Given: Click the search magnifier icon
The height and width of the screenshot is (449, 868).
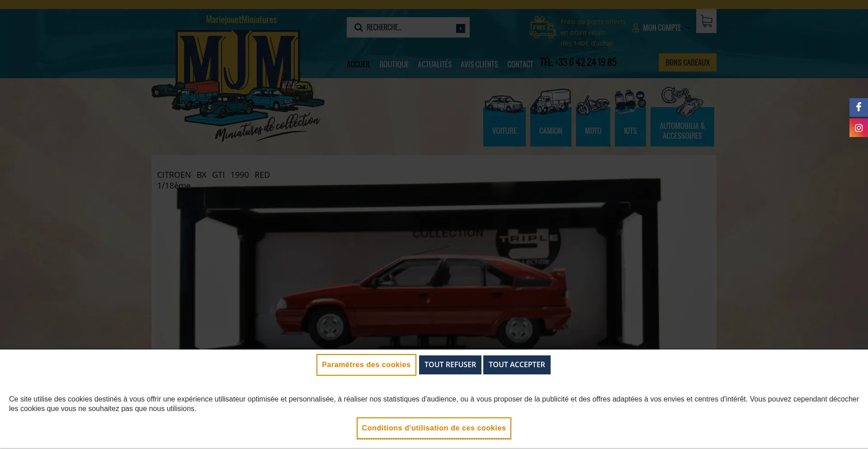Looking at the screenshot, I should coord(359,28).
